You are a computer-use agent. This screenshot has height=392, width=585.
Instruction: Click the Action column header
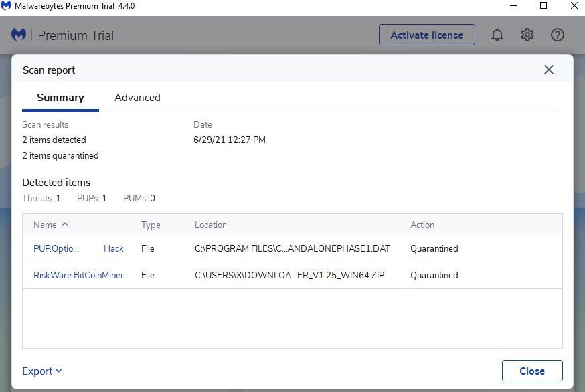tap(422, 225)
